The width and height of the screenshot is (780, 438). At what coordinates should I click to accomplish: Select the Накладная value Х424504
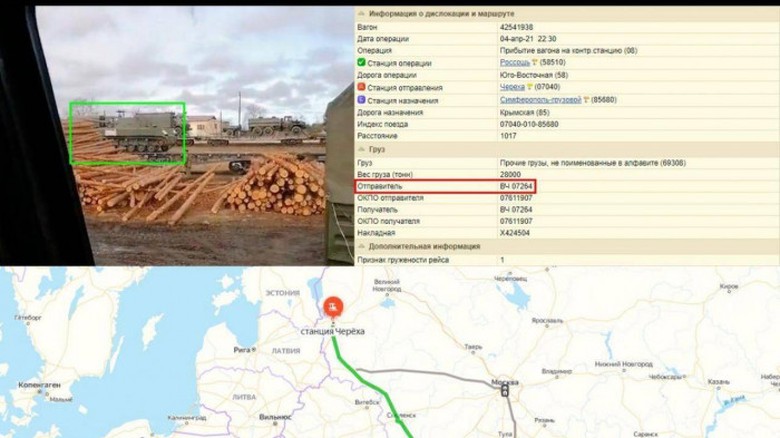[x=517, y=233]
